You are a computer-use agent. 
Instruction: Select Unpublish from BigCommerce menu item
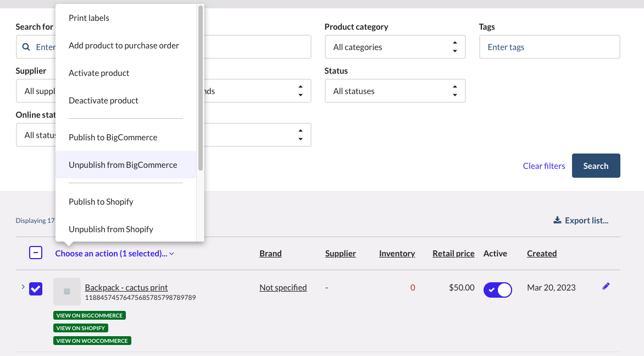[123, 165]
